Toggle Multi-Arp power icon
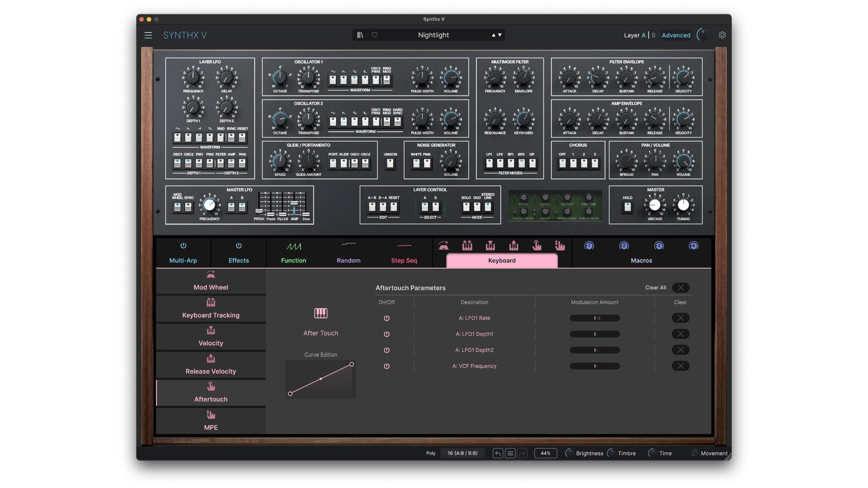The height and width of the screenshot is (488, 868). tap(183, 246)
